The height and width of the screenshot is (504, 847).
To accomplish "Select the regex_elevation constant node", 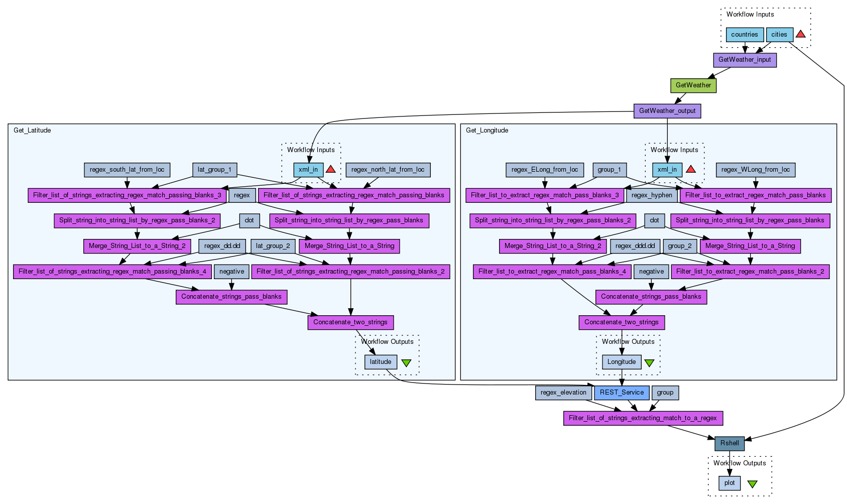I will coord(563,393).
